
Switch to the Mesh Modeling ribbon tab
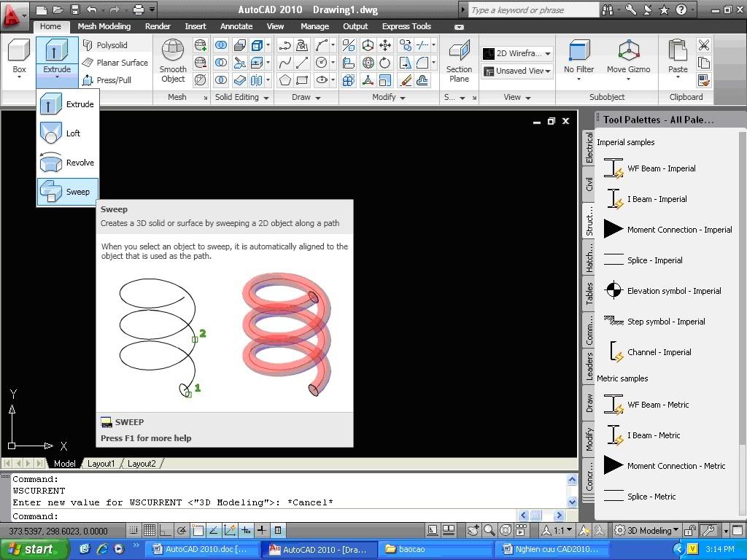(x=104, y=27)
